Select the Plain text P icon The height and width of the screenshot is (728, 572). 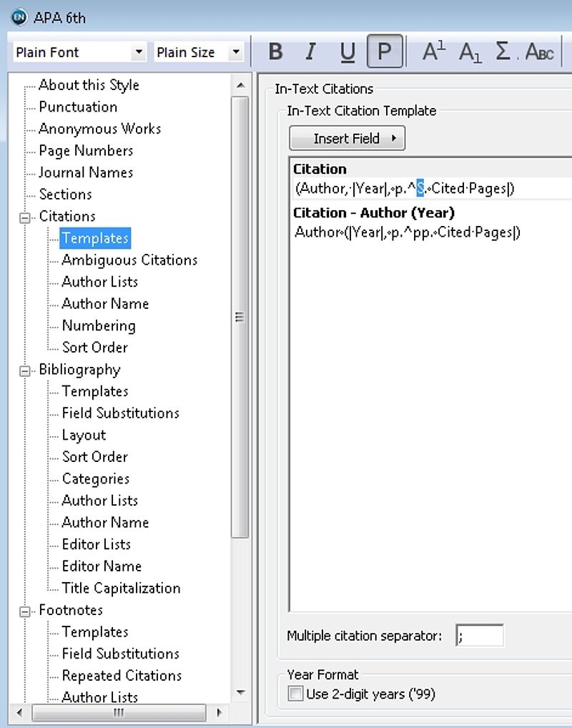(x=385, y=51)
